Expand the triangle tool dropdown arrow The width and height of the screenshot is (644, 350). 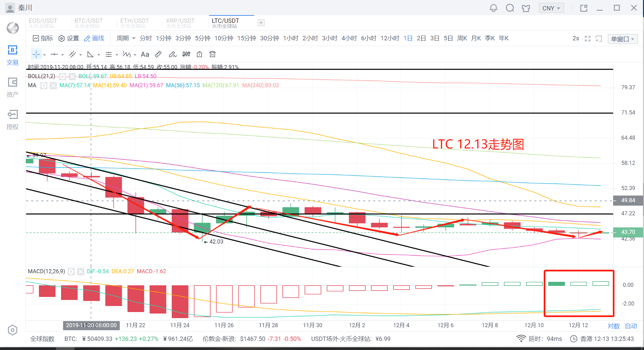click(x=99, y=55)
